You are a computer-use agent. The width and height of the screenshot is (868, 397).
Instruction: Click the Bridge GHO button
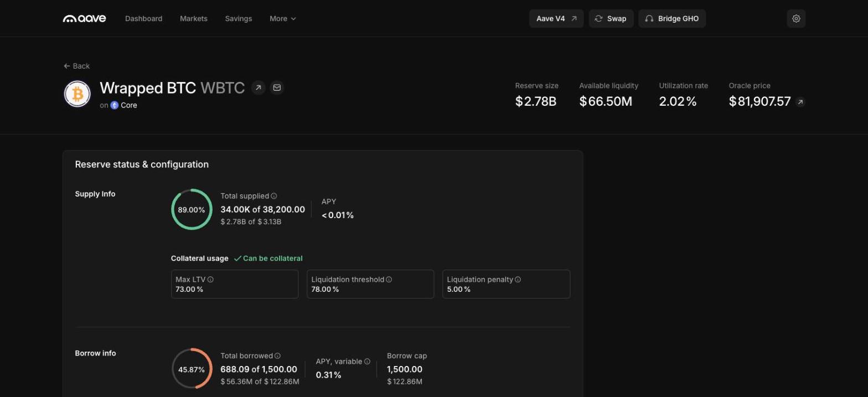click(672, 18)
